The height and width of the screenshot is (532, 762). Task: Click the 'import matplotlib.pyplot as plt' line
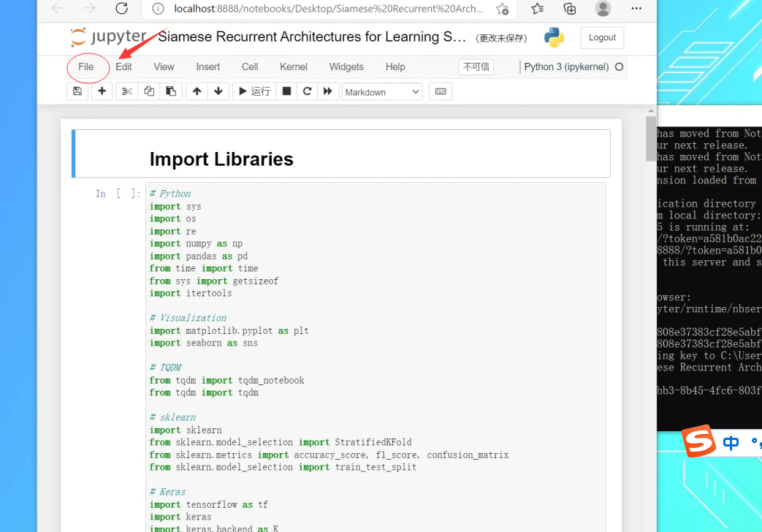click(x=229, y=331)
